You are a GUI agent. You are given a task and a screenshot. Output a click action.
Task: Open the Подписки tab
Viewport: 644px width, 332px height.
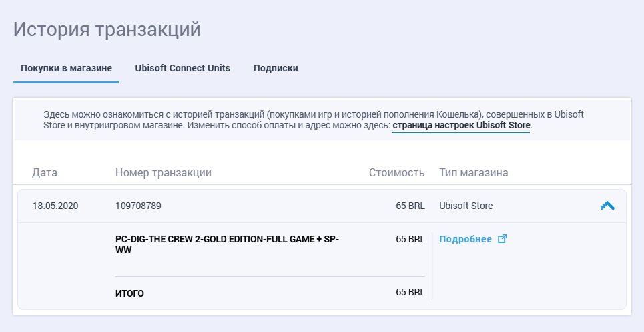click(276, 68)
